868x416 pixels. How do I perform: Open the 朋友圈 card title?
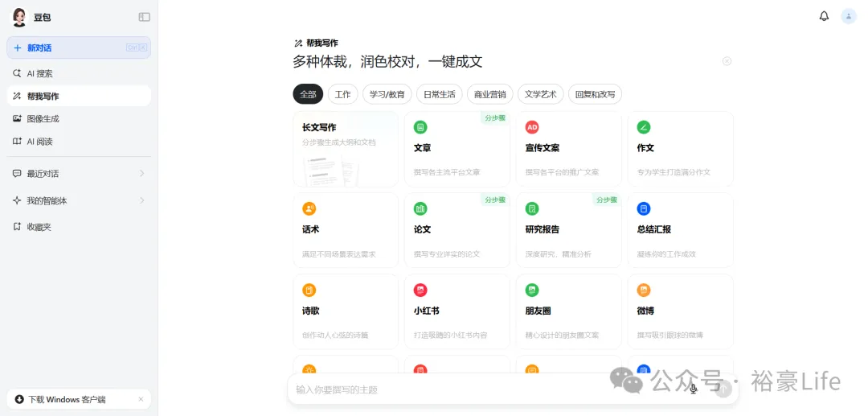(538, 311)
